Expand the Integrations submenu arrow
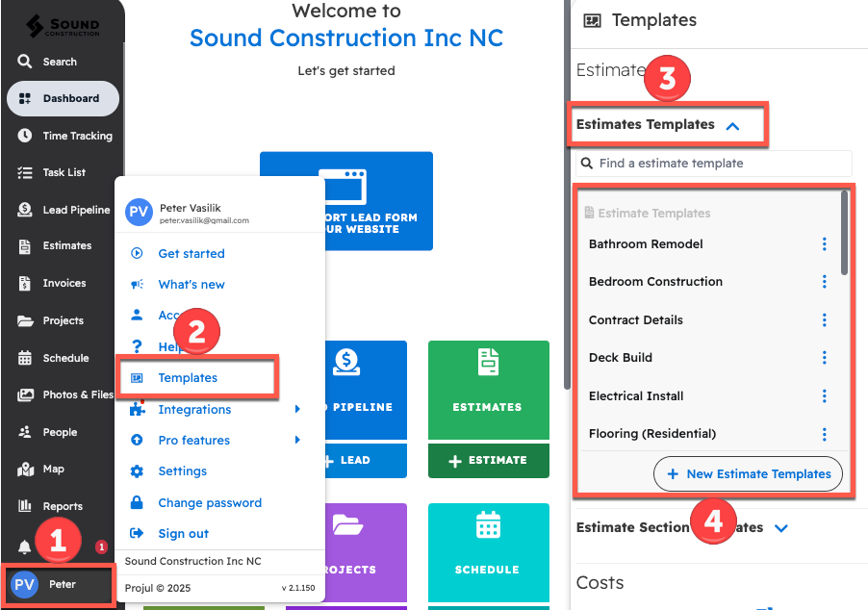868x610 pixels. click(x=297, y=410)
